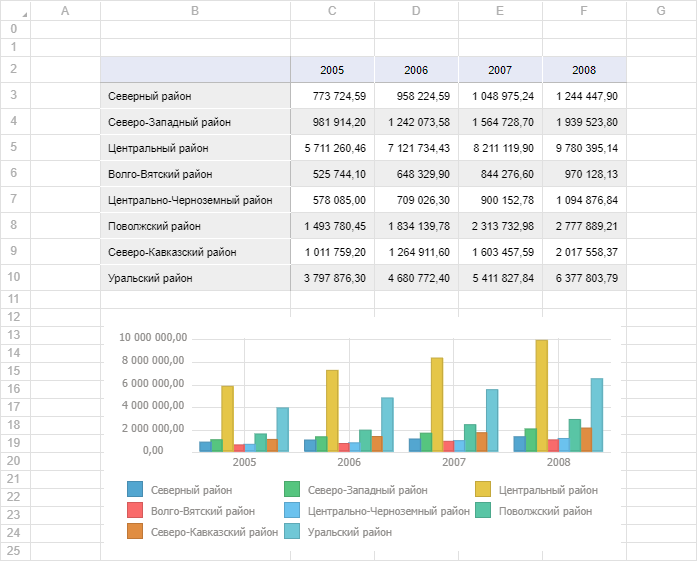Click the Уральский район legend swatch

pos(292,532)
